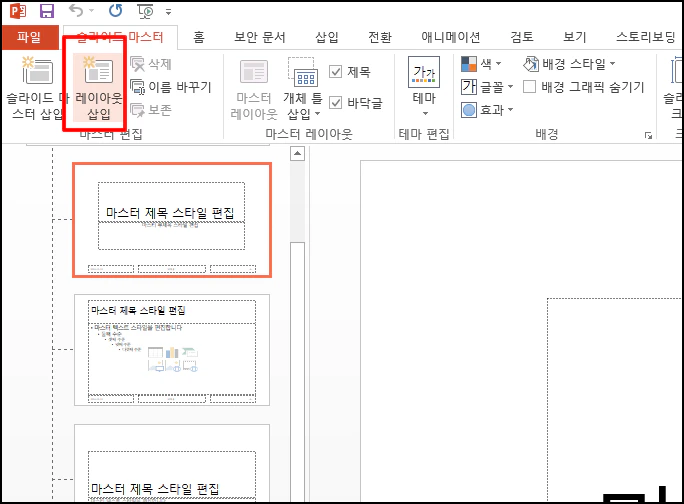Open the 테마 themes gallery
The width and height of the screenshot is (684, 504).
point(424,87)
